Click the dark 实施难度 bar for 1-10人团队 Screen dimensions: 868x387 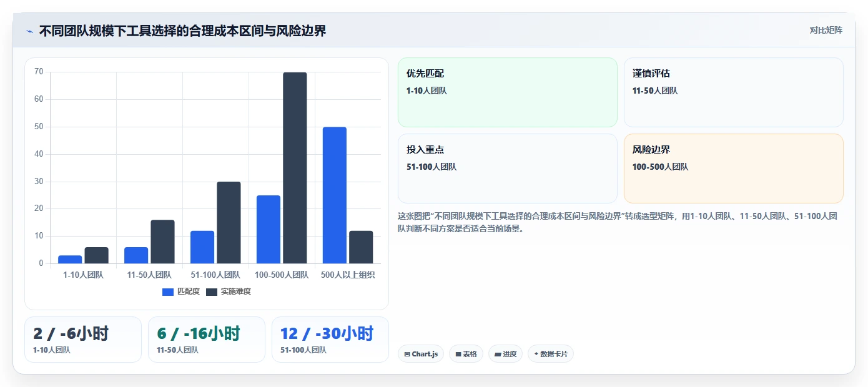96,255
